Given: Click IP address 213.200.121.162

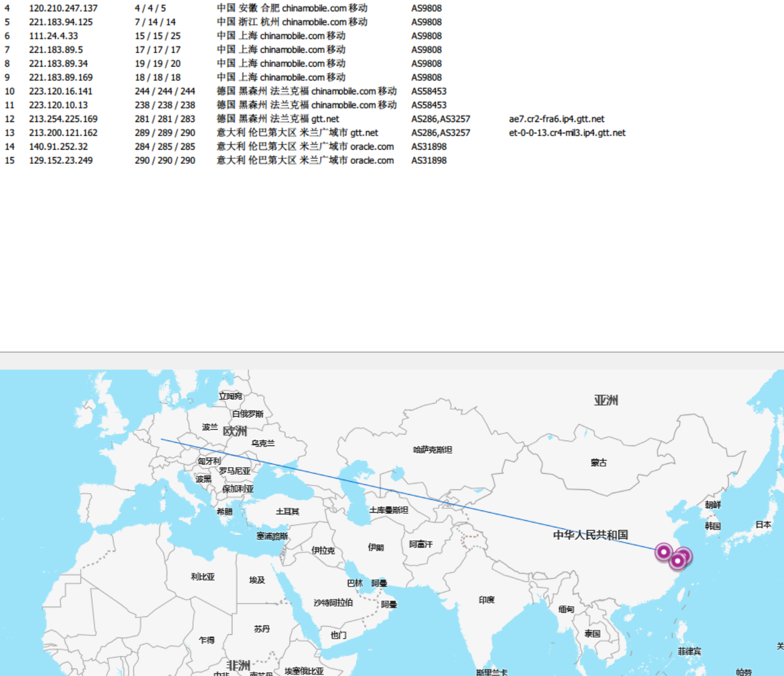Looking at the screenshot, I should [63, 133].
